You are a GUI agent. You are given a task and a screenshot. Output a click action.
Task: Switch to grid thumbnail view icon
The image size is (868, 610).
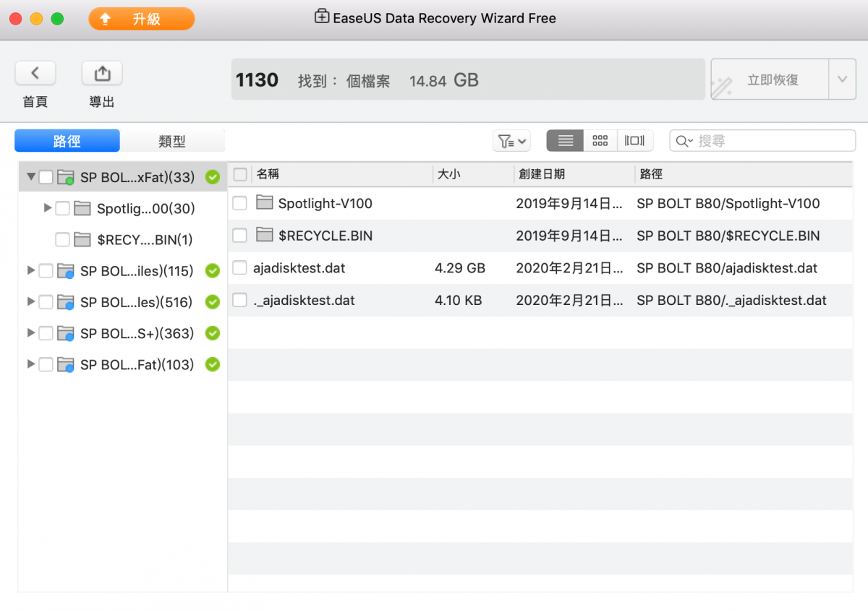tap(600, 141)
